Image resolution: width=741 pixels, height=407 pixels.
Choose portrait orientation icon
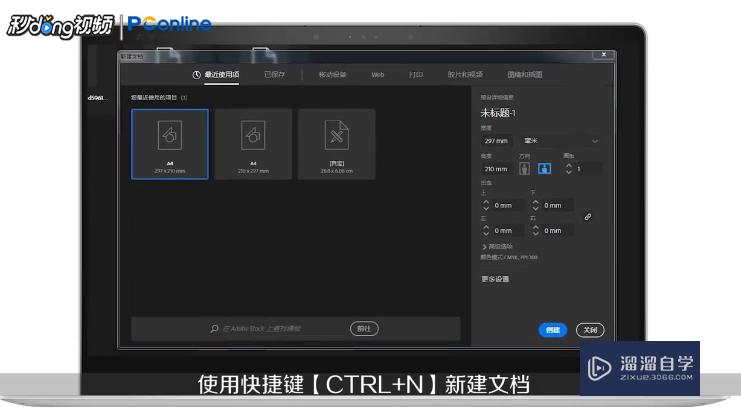(x=524, y=168)
